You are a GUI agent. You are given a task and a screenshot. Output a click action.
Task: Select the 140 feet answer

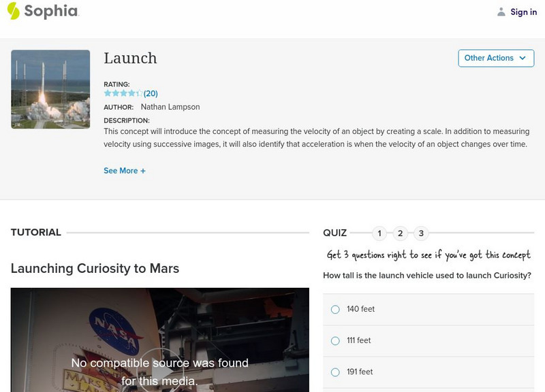(x=335, y=309)
